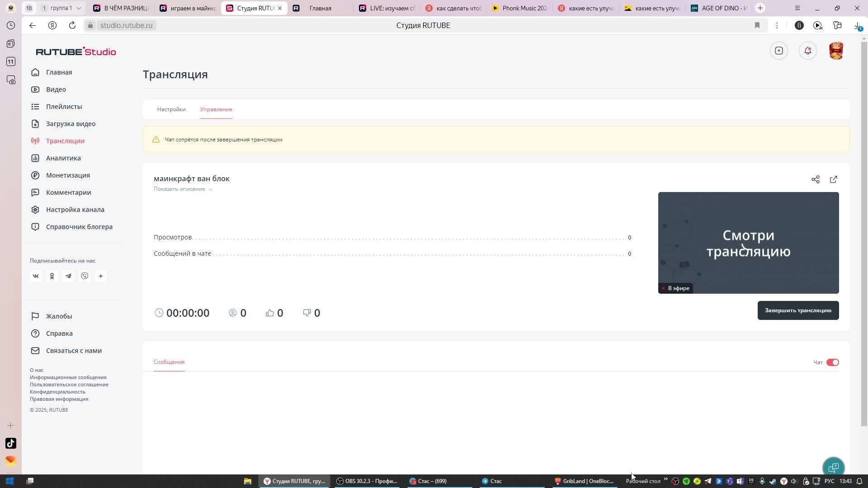The width and height of the screenshot is (868, 488).
Task: Open the support chat widget icon
Action: tap(833, 467)
